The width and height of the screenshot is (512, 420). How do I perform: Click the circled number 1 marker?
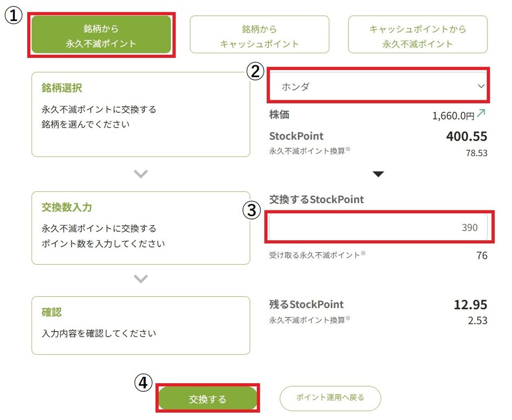[x=13, y=16]
